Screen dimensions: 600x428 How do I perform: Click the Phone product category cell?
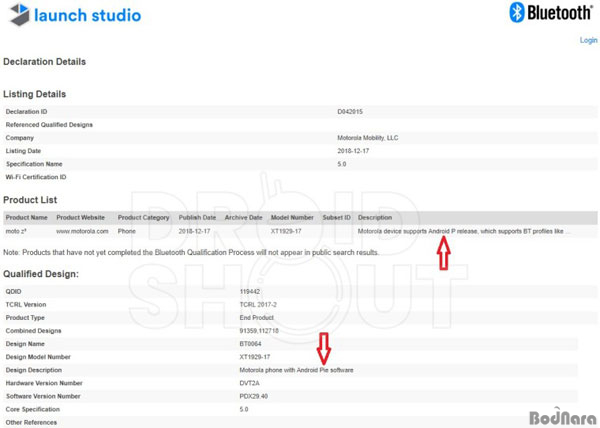click(x=126, y=231)
